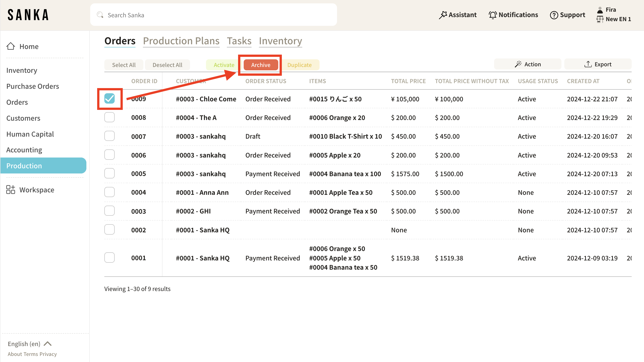
Task: Click the Workspace grid-plus icon
Action: (11, 190)
